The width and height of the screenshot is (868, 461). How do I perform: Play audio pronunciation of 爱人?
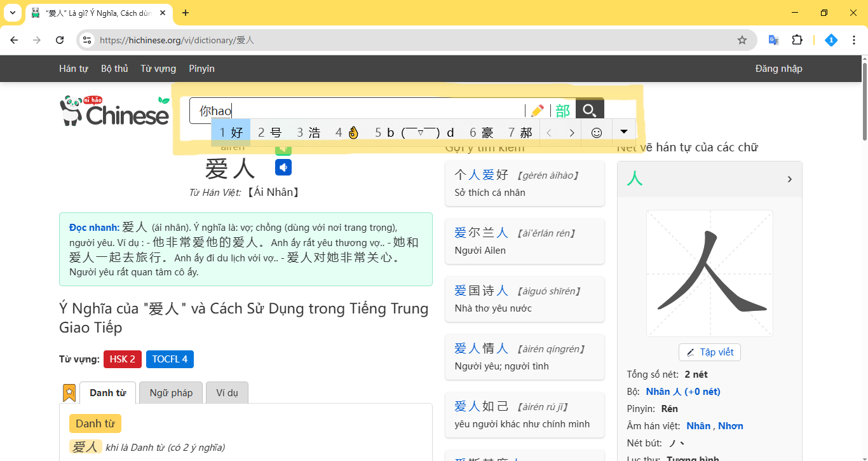pos(283,167)
